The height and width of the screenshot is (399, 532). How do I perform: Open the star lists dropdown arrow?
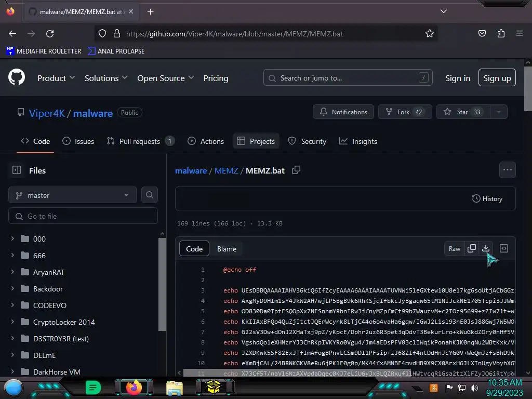pos(499,112)
